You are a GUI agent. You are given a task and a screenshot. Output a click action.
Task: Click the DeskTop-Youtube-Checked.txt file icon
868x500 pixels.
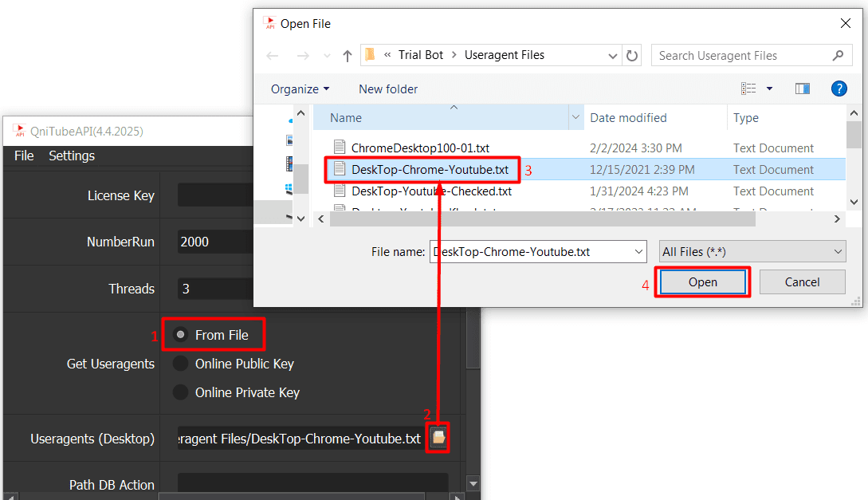pyautogui.click(x=340, y=191)
